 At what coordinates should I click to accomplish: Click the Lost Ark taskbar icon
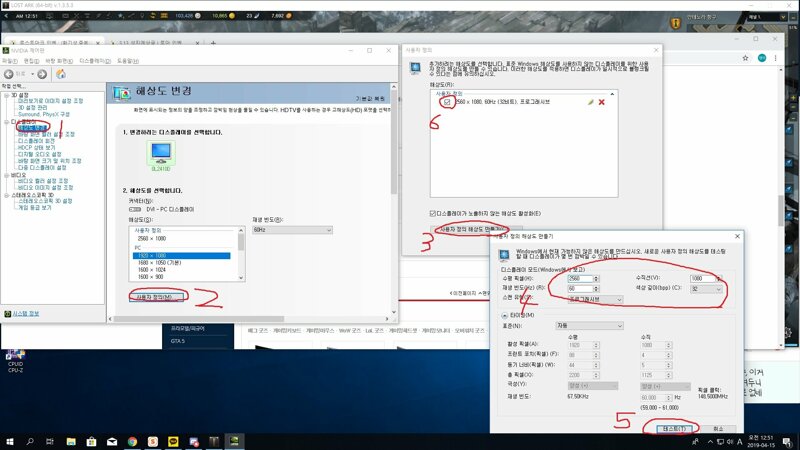[214, 441]
